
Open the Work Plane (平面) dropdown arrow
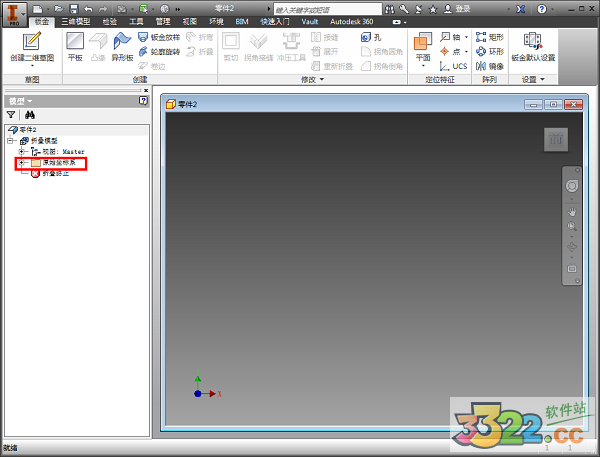(423, 66)
